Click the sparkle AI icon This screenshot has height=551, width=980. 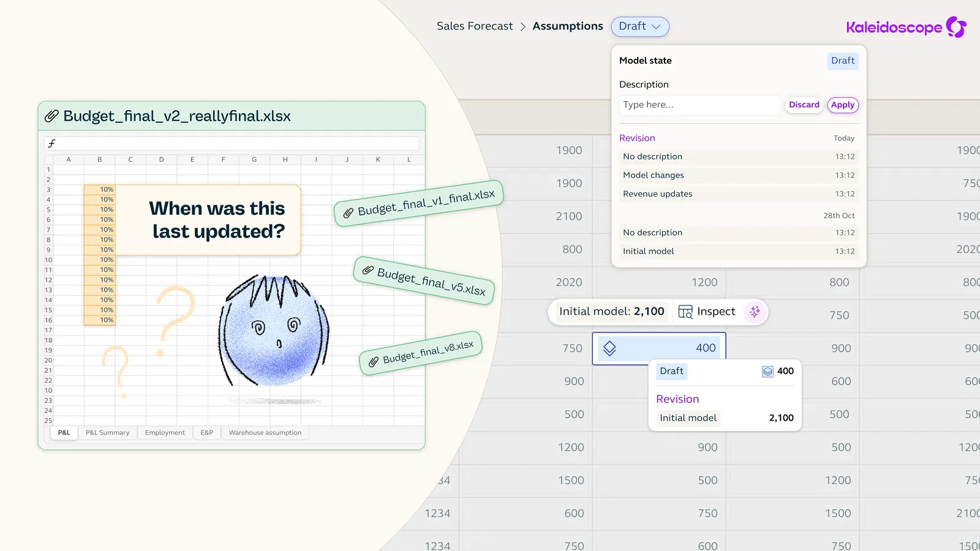coord(755,312)
